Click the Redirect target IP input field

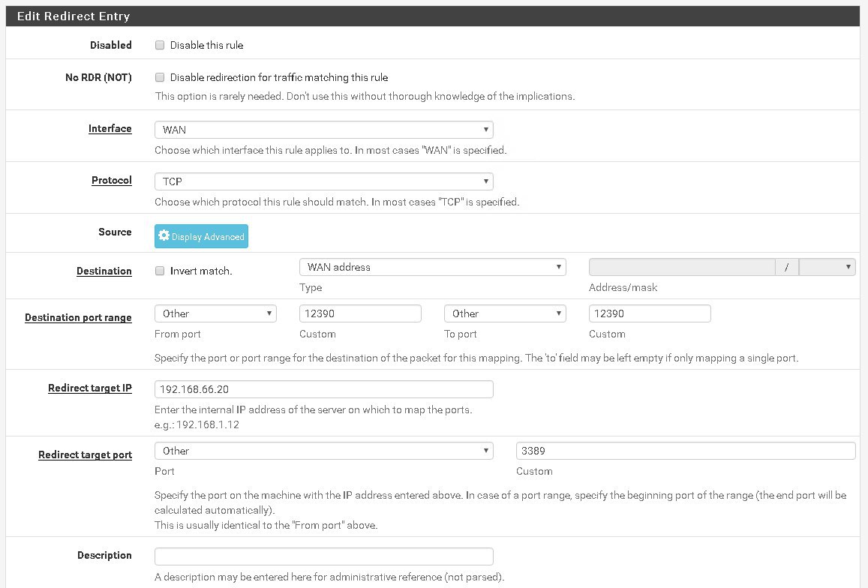[x=324, y=389]
